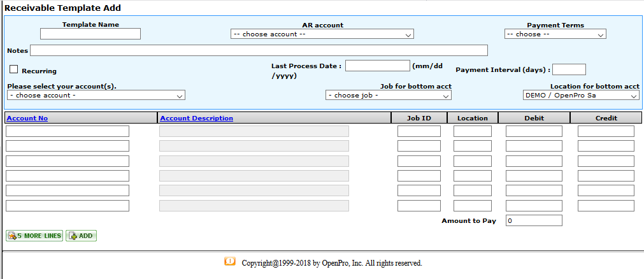Sort by the Account No column link
Viewport: 644px width, 279px height.
click(27, 118)
